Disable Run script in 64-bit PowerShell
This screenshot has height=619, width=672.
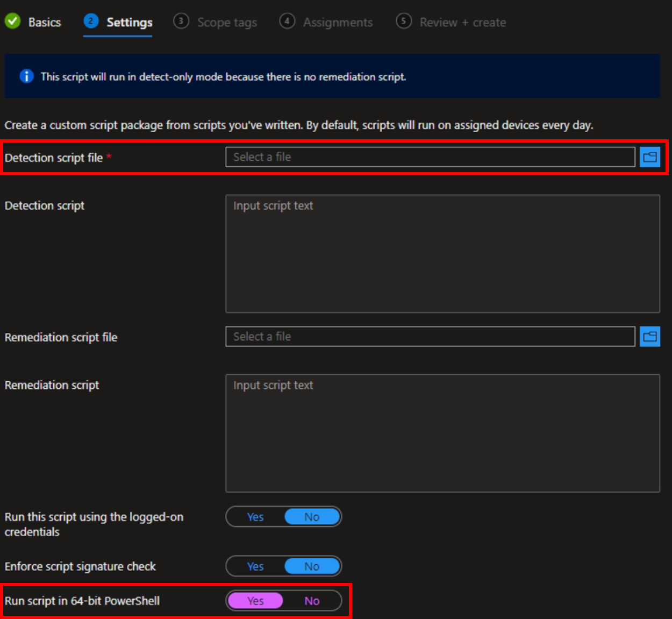[x=312, y=601]
